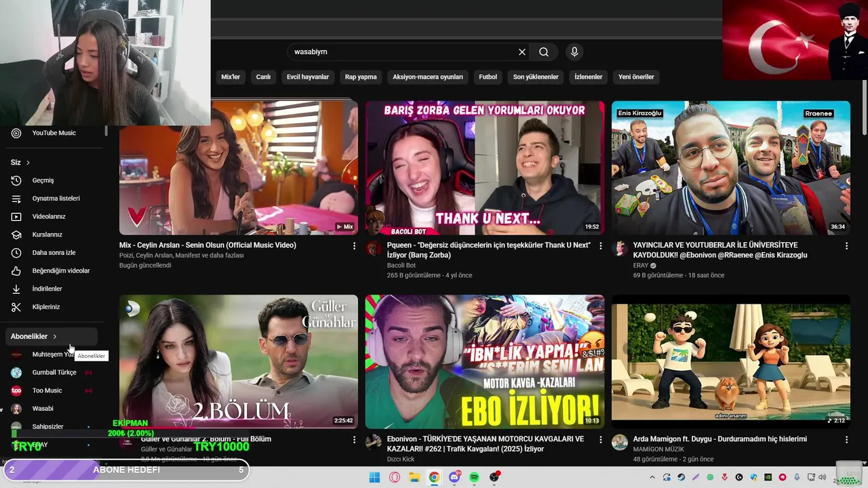Play Güller ve Günahlar 2.Bölüm thumbnail
The image size is (868, 488).
coord(239,362)
